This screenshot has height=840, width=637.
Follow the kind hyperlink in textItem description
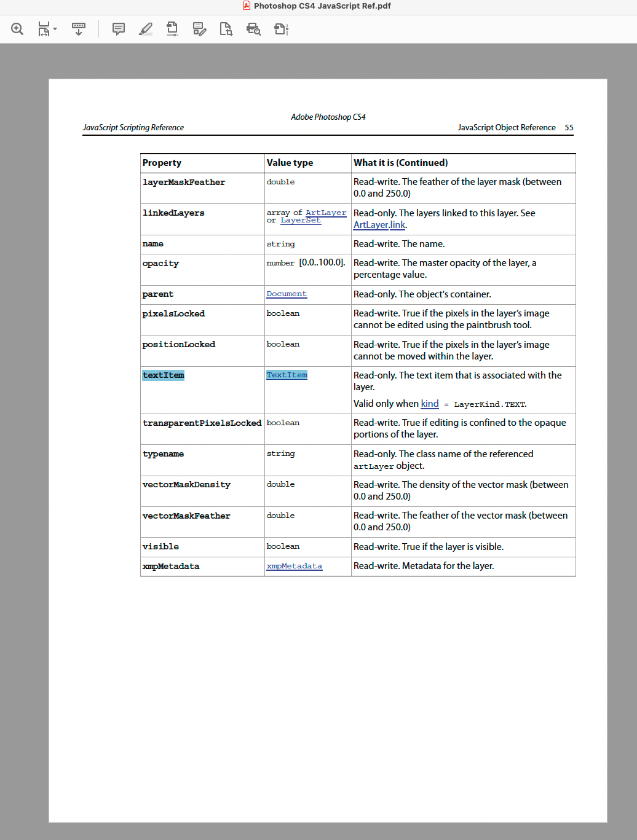click(429, 404)
